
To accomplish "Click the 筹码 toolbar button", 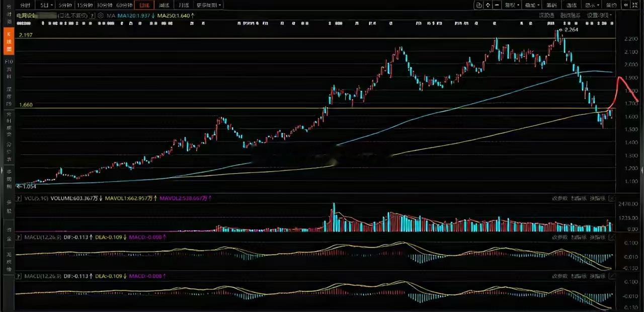I will [x=551, y=5].
